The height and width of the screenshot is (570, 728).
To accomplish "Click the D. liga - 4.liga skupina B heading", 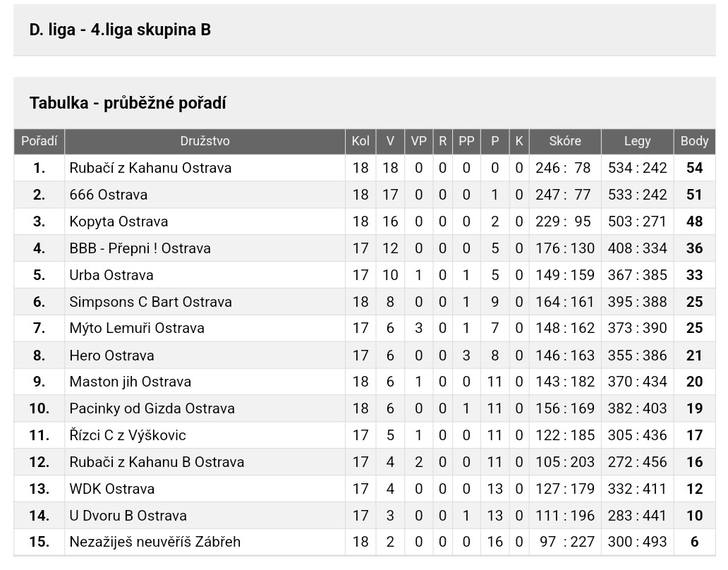I will pos(120,30).
